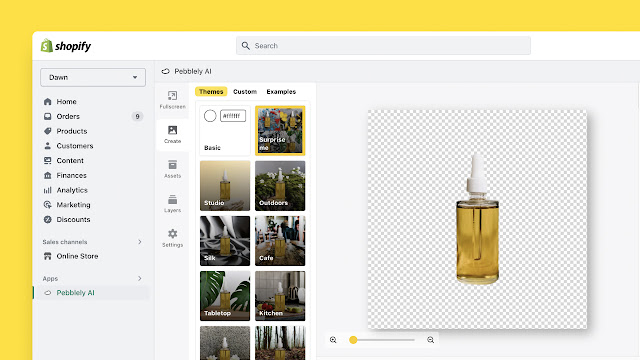The width and height of the screenshot is (640, 360).
Task: Select the gray stone theme thumbnail
Action: coord(225,343)
